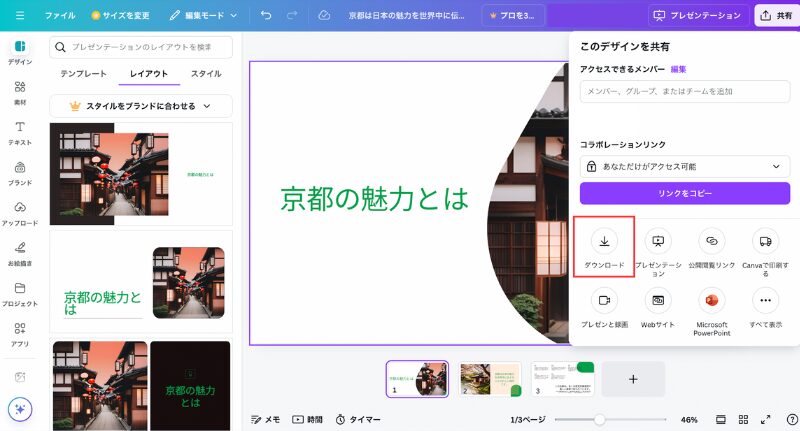This screenshot has height=431, width=800.
Task: Open the メモ notes panel
Action: (265, 419)
